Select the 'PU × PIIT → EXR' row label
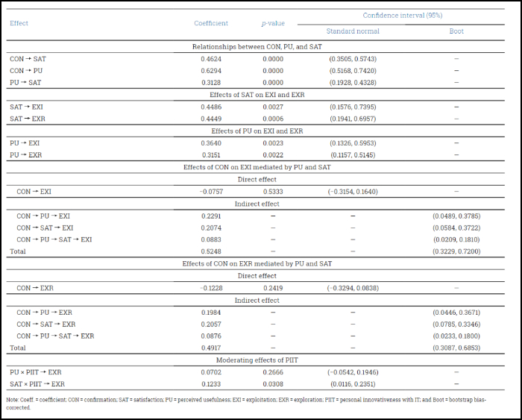 click(x=36, y=372)
